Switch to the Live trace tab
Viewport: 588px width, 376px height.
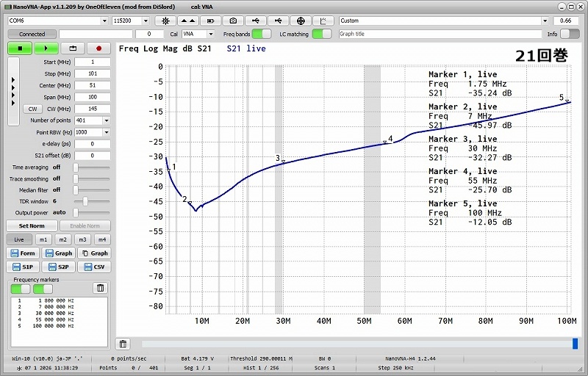[x=19, y=239]
